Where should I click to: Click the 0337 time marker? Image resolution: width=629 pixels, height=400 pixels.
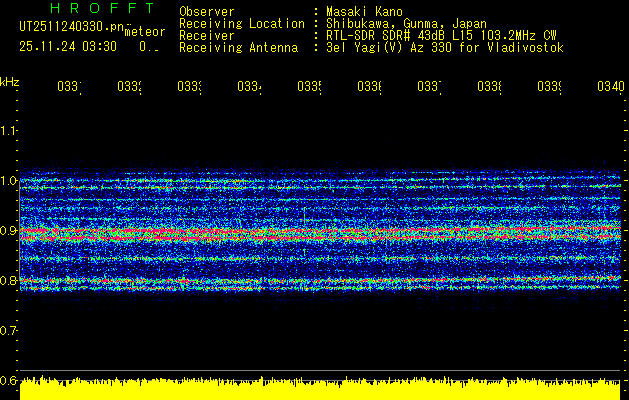pyautogui.click(x=429, y=86)
